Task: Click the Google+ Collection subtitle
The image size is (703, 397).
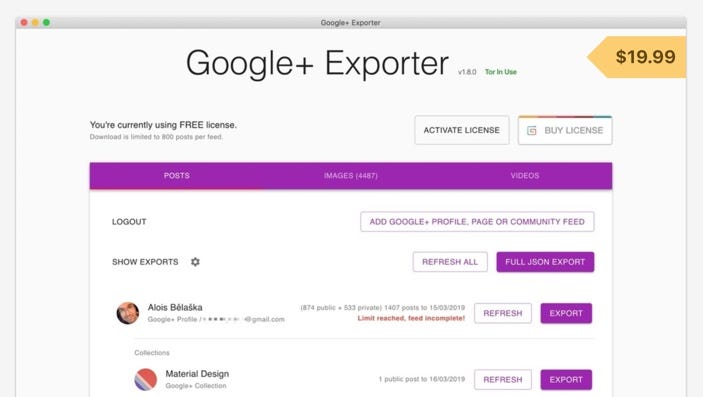Action: point(196,386)
